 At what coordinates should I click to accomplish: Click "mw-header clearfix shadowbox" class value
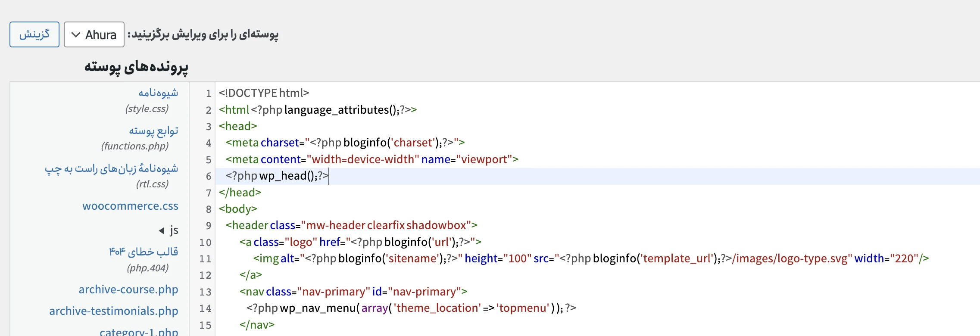pos(386,225)
